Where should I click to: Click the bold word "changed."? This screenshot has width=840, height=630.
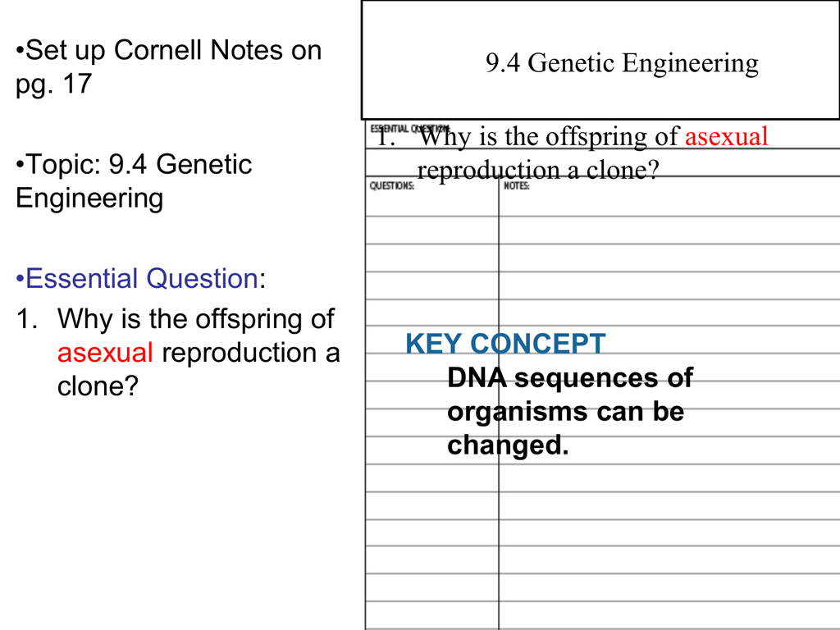pyautogui.click(x=507, y=445)
